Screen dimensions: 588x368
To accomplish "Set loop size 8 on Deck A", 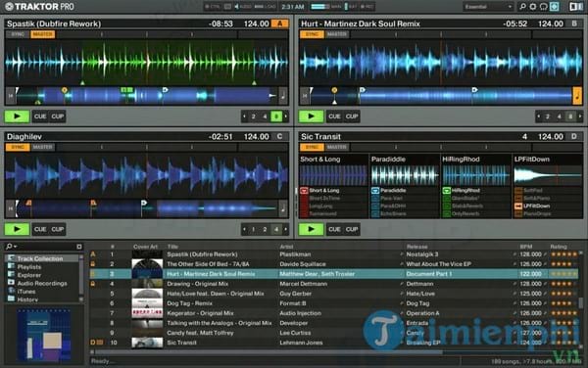I will pyautogui.click(x=276, y=116).
